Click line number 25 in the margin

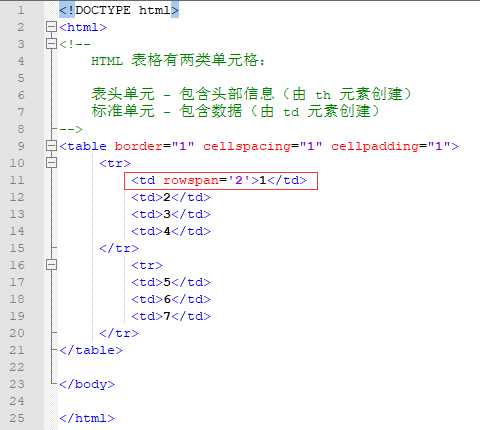pyautogui.click(x=17, y=418)
